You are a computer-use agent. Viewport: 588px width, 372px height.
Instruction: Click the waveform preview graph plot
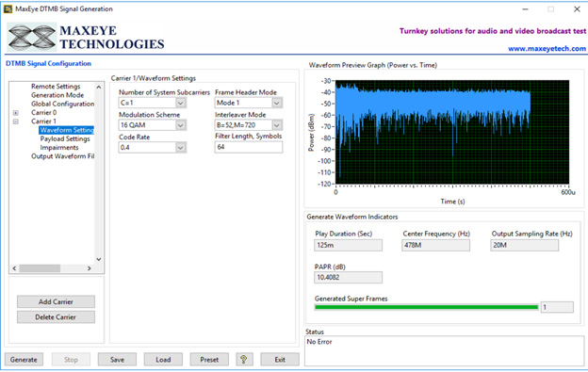(452, 132)
